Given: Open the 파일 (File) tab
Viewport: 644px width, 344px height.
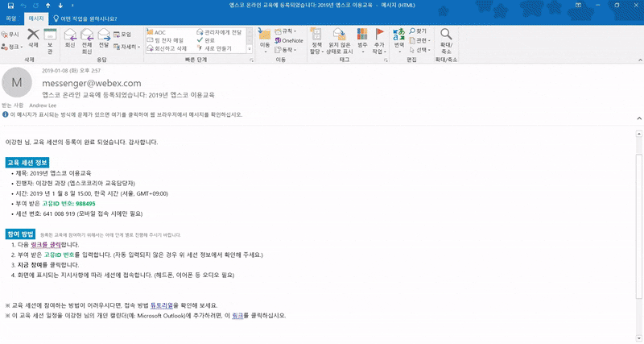Looking at the screenshot, I should (11, 16).
